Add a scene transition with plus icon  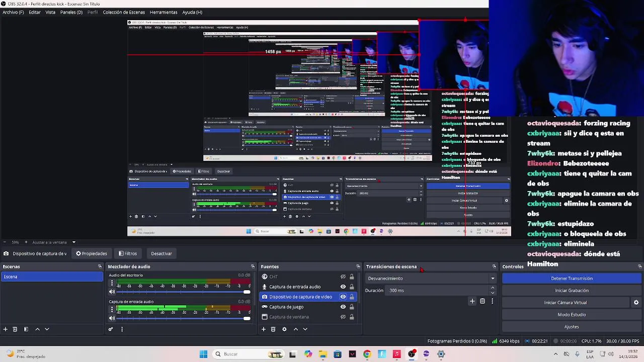tap(472, 301)
